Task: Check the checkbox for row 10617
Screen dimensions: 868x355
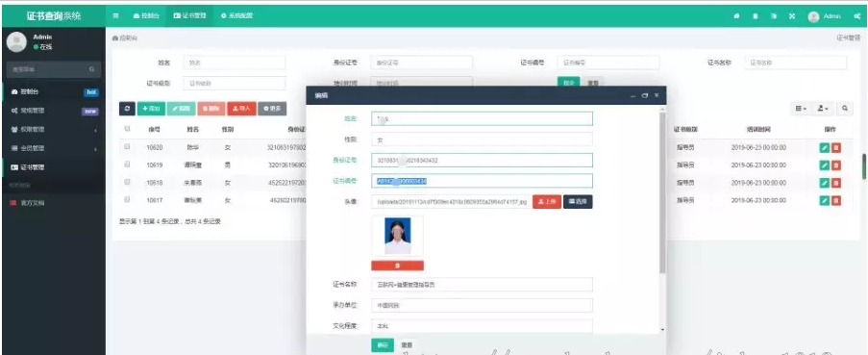Action: [127, 199]
